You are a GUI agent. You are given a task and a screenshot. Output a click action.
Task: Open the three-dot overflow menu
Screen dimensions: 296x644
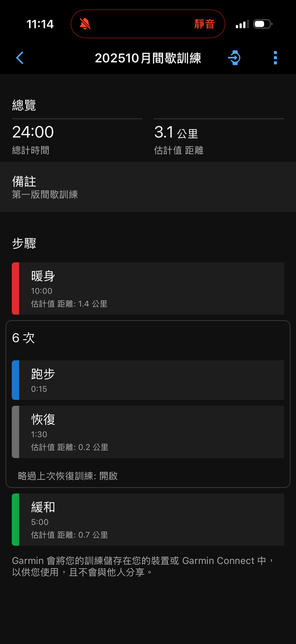pyautogui.click(x=275, y=58)
